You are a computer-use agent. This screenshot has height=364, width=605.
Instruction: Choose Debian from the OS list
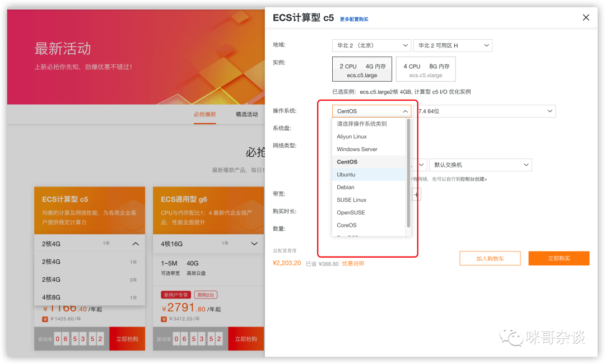(x=369, y=188)
